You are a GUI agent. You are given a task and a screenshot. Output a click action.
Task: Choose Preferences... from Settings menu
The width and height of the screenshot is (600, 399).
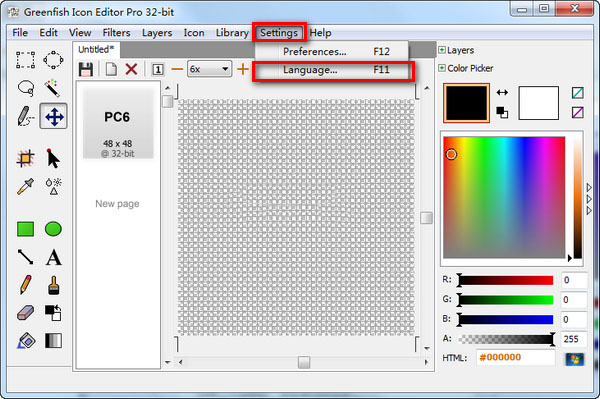(x=332, y=52)
